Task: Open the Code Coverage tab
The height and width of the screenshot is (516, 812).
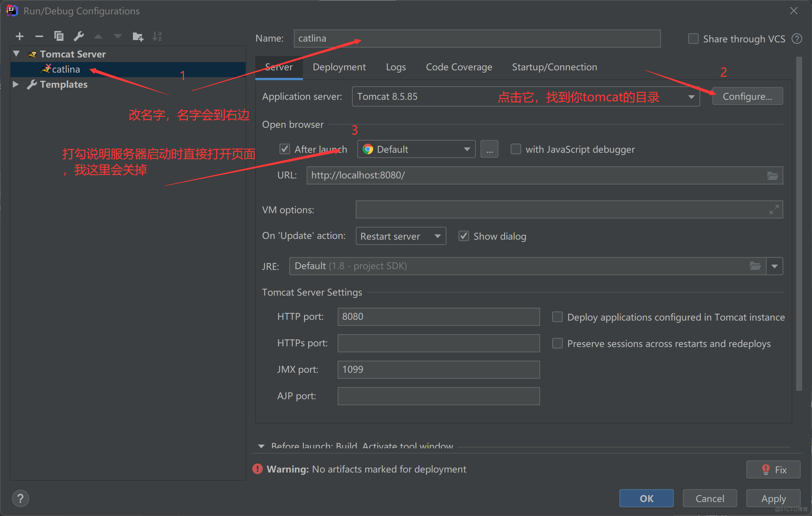Action: (x=459, y=67)
